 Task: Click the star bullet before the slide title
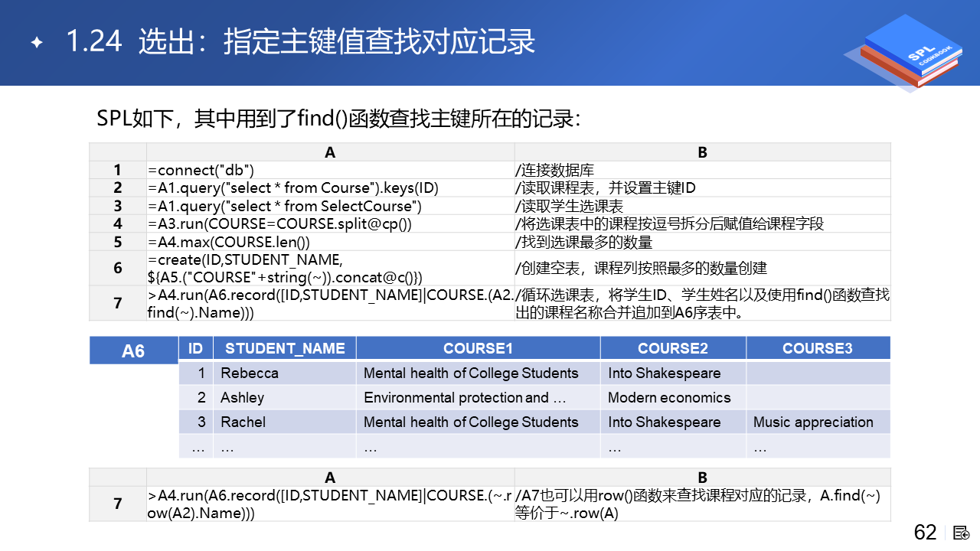coord(37,43)
